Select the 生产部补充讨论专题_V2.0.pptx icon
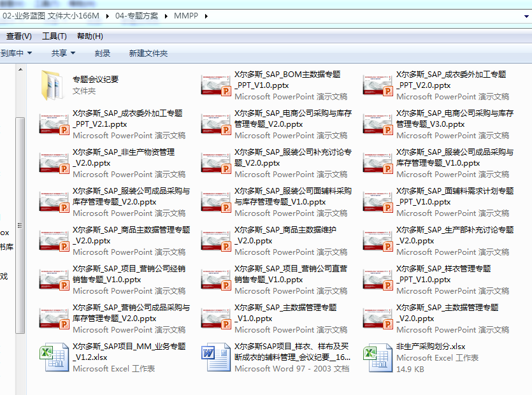This screenshot has width=532, height=395. coord(378,241)
